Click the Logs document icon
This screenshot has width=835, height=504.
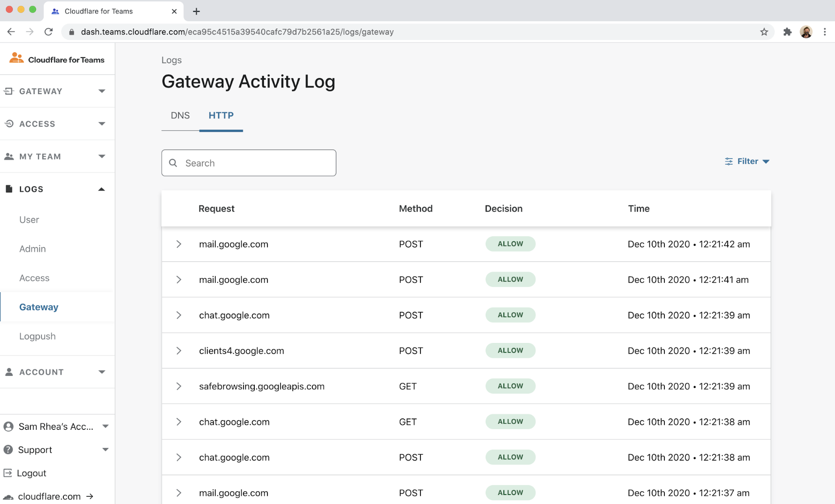[x=9, y=189]
